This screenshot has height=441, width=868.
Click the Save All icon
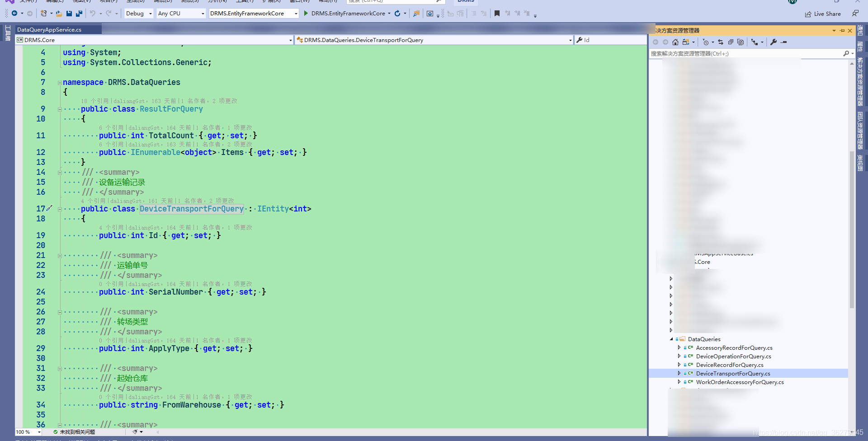pyautogui.click(x=79, y=14)
